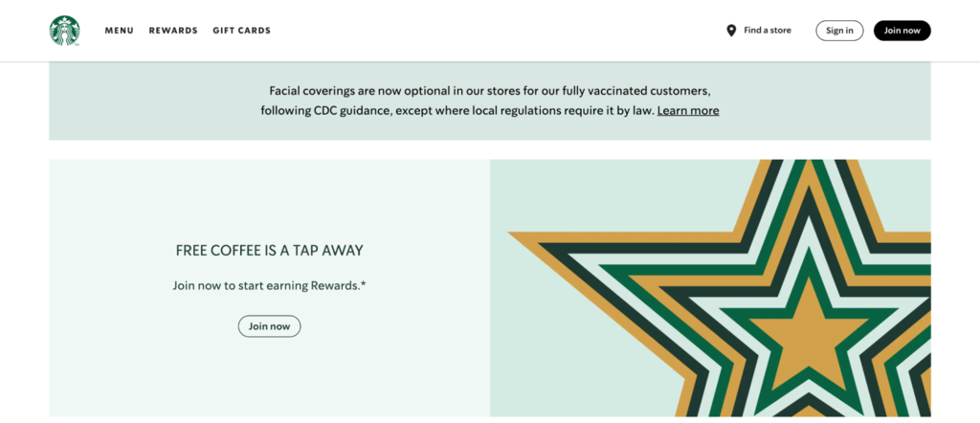Go to the REWARDS page

tap(173, 31)
